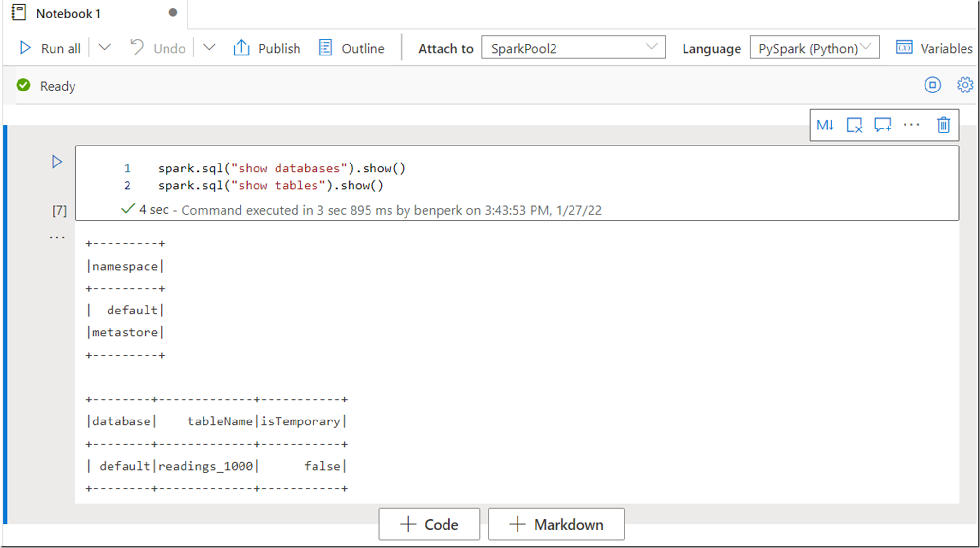The image size is (980, 548).
Task: Click the delete cell trash icon
Action: 943,125
